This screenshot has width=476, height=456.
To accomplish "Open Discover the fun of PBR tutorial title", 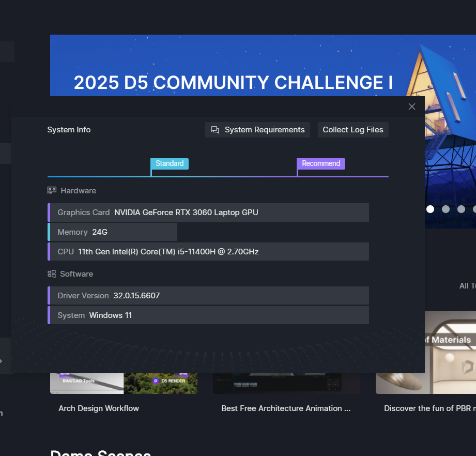I will tap(430, 408).
